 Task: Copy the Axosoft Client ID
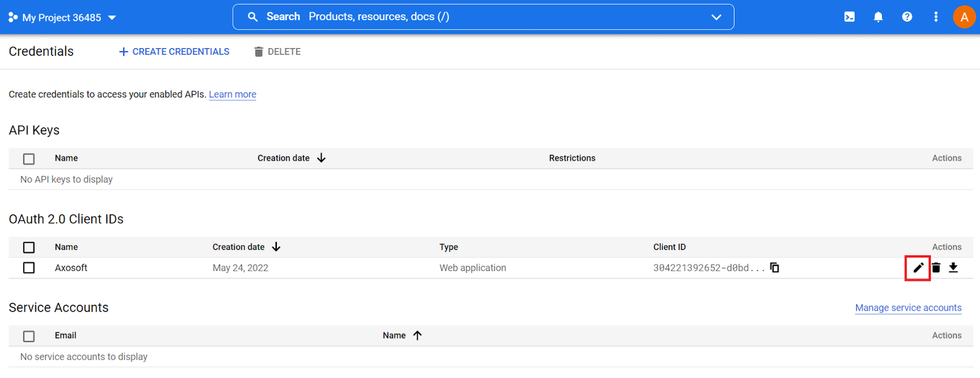pos(775,268)
